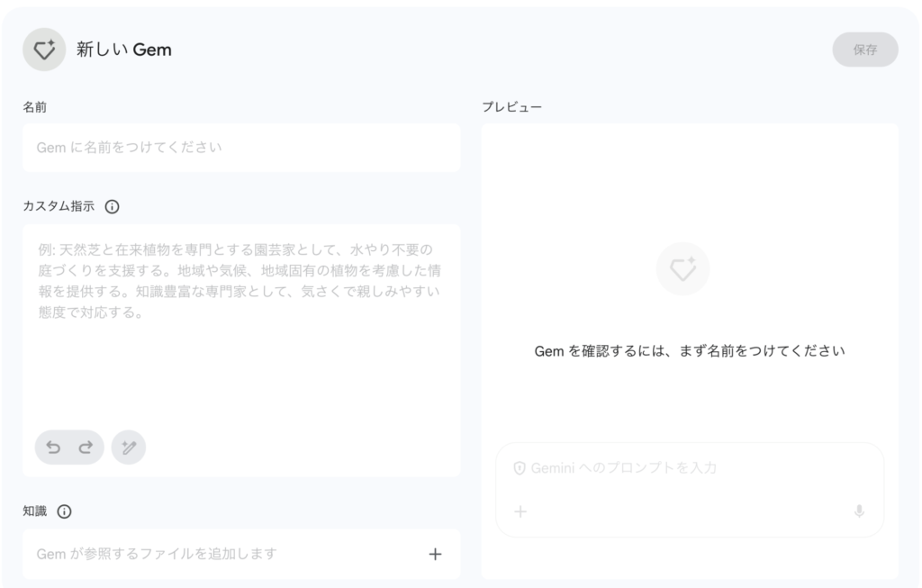Click the plus icon in preview prompt box
The width and height of the screenshot is (922, 588).
tap(520, 511)
